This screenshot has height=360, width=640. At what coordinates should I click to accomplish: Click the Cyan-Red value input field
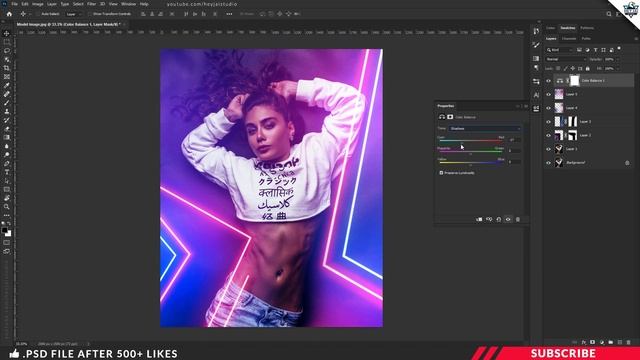[x=514, y=140]
